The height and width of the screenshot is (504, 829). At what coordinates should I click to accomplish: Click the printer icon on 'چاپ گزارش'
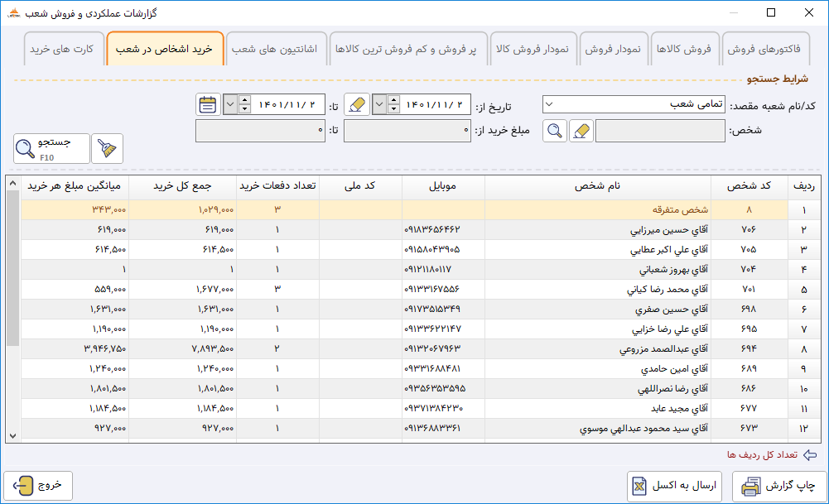[751, 486]
